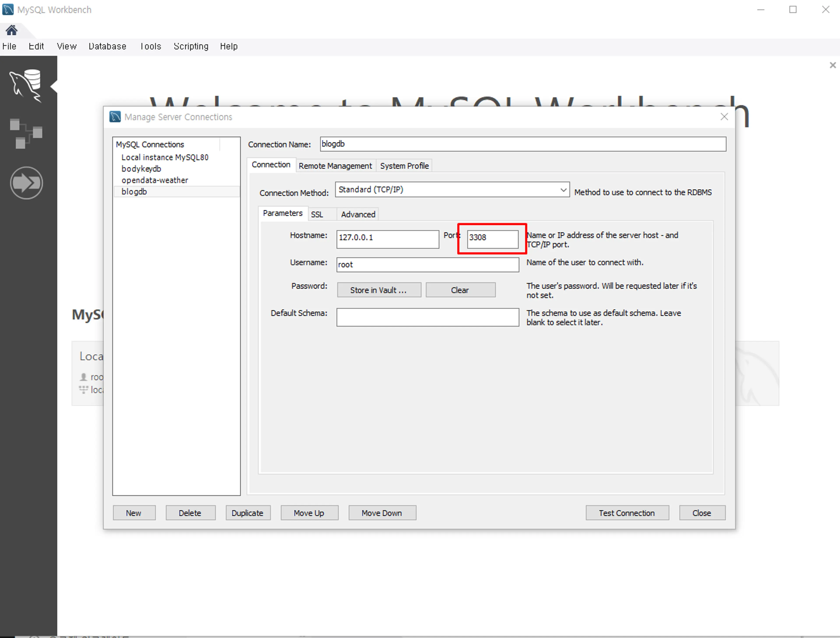Click the Move Up button
This screenshot has height=638, width=840.
(x=310, y=513)
